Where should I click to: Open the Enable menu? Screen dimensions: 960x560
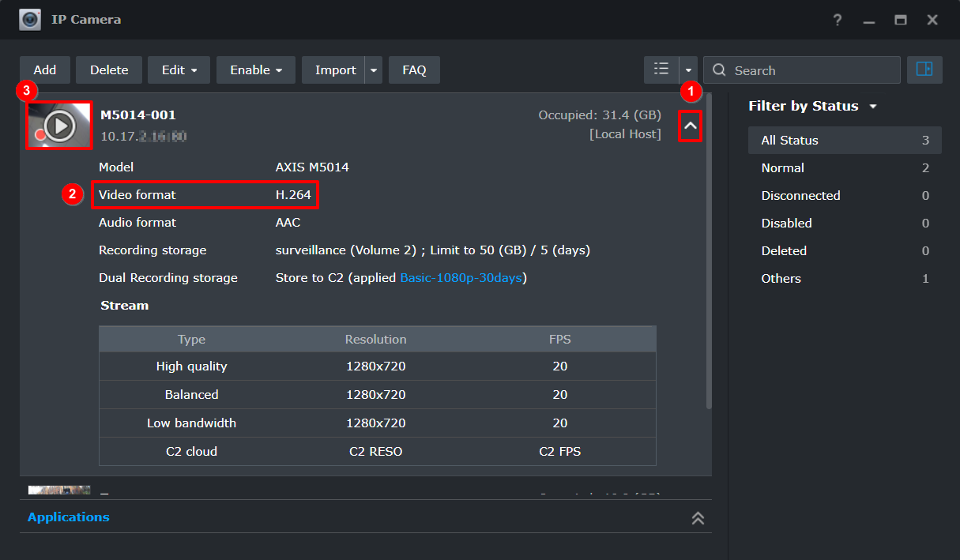pyautogui.click(x=255, y=70)
